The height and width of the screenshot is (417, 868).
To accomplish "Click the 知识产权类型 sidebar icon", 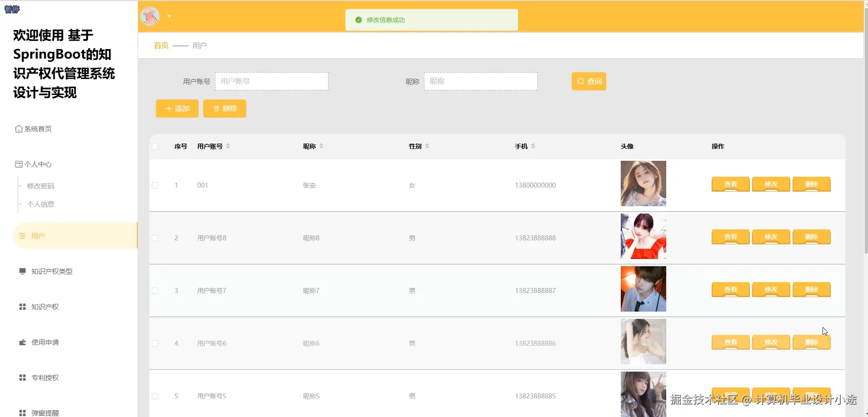I will 22,271.
